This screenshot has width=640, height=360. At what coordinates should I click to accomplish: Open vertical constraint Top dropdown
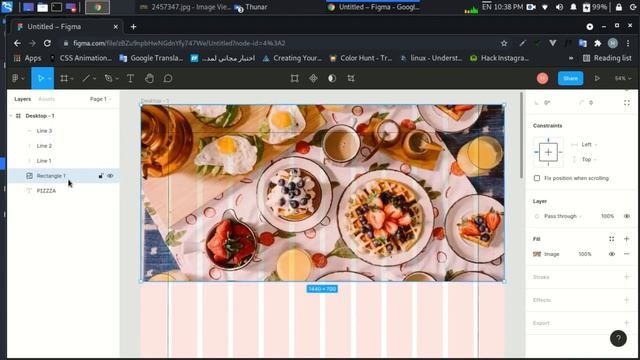point(589,159)
